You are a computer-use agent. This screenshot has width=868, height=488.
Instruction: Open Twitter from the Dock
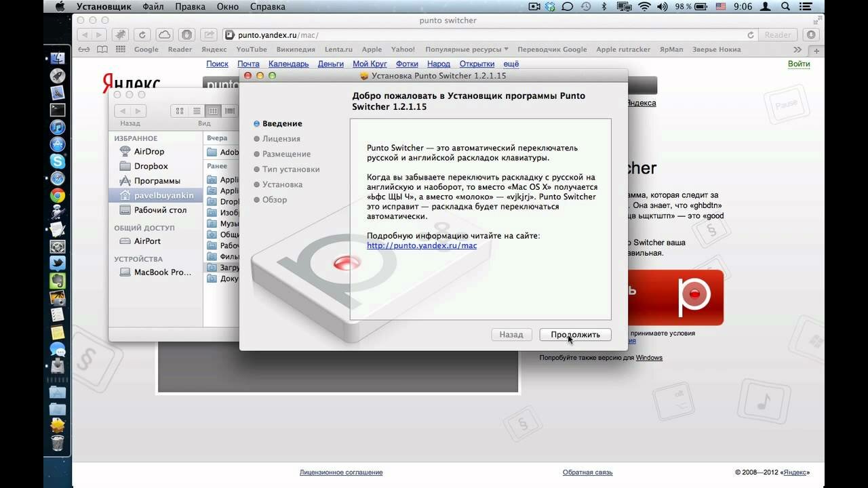(x=57, y=263)
